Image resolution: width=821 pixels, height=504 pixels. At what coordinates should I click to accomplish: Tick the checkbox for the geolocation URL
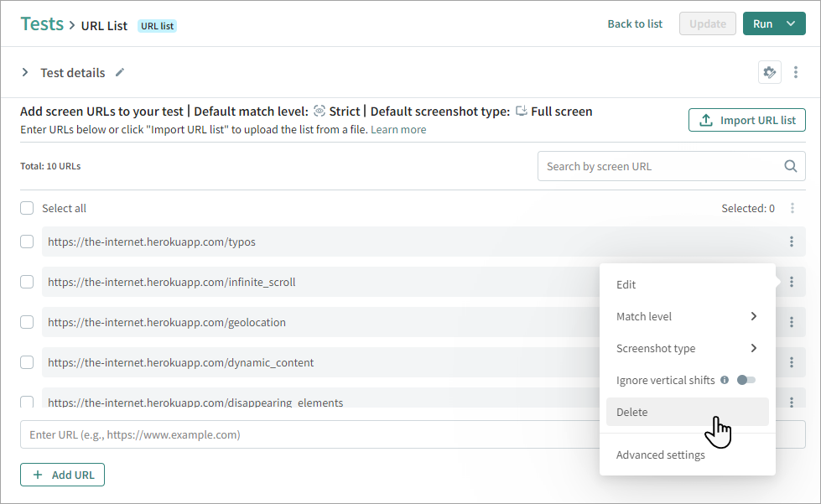click(27, 322)
